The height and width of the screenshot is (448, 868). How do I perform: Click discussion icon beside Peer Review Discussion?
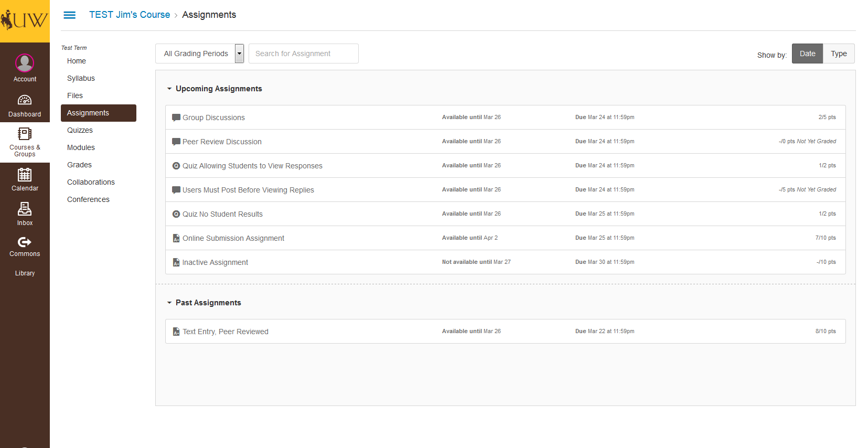click(176, 142)
